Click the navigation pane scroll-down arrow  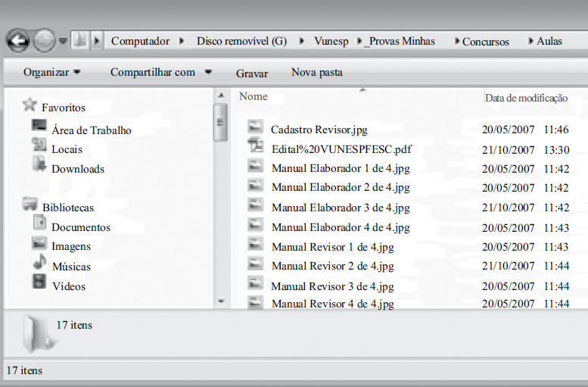coord(221,301)
